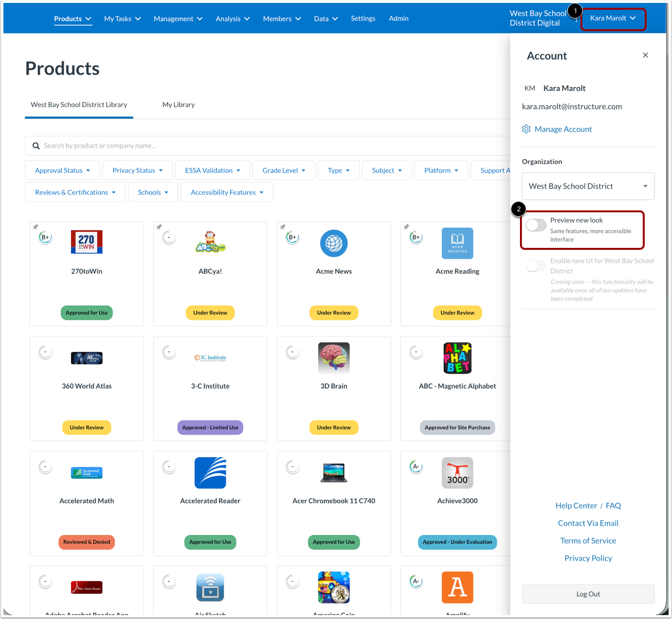Expand Reviews & Certifications filter
The height and width of the screenshot is (619, 672).
point(75,192)
